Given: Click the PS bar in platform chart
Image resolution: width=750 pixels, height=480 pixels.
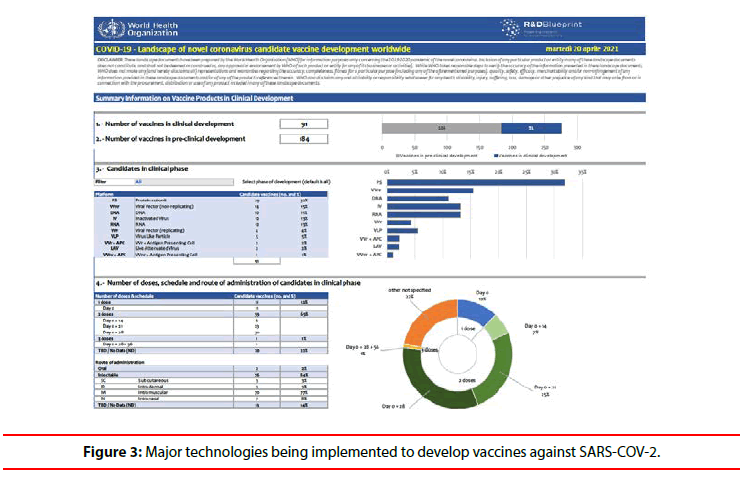Looking at the screenshot, I should 478,182.
